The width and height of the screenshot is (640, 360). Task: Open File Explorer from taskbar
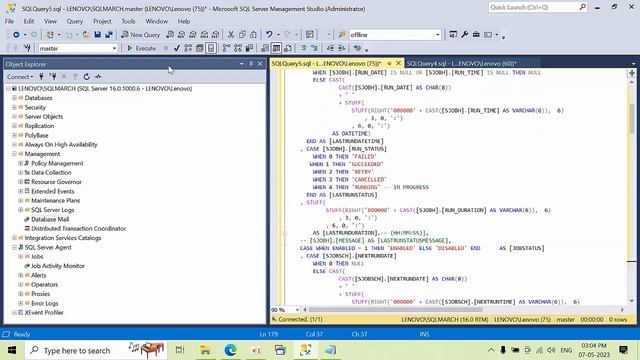(205, 350)
